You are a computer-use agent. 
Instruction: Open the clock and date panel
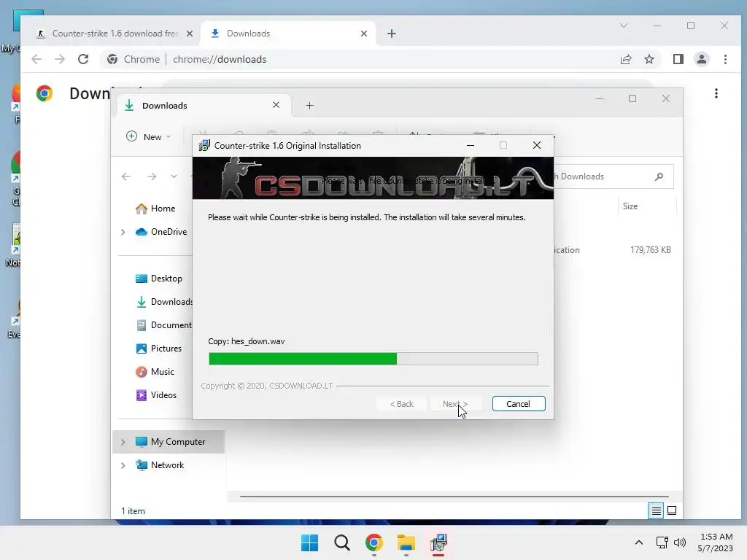(716, 542)
